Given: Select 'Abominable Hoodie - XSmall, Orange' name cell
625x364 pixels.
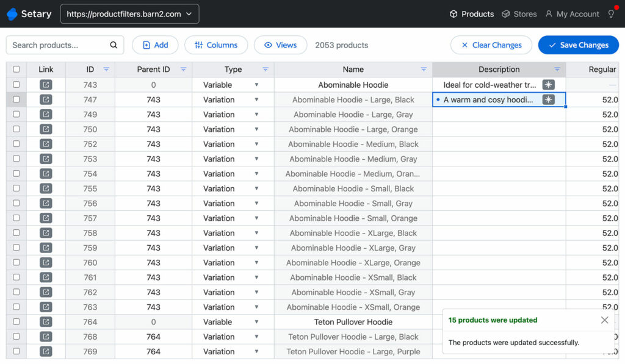Looking at the screenshot, I should click(x=353, y=307).
